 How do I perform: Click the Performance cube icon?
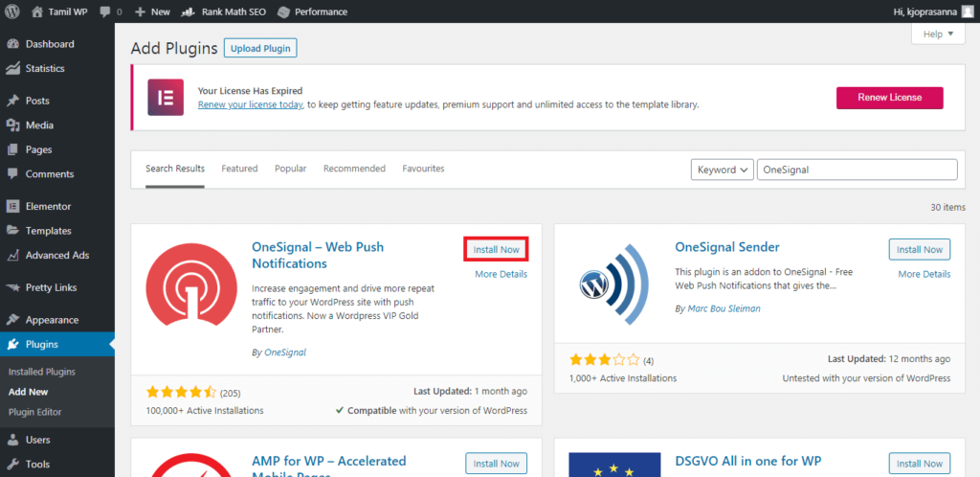click(x=283, y=11)
